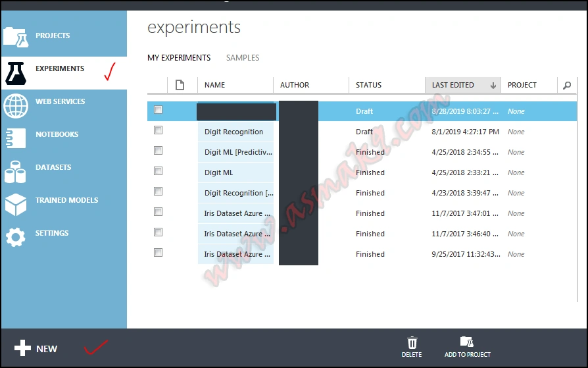
Task: Select the 8/28/2019 8:03:27 date cell
Action: 465,111
